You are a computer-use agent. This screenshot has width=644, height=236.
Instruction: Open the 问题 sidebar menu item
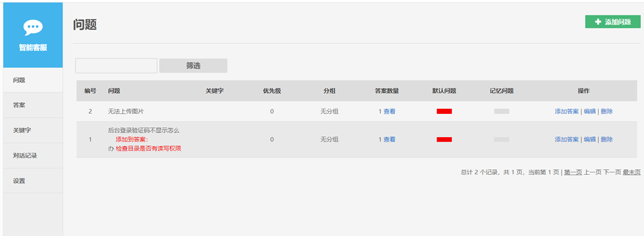pos(33,80)
